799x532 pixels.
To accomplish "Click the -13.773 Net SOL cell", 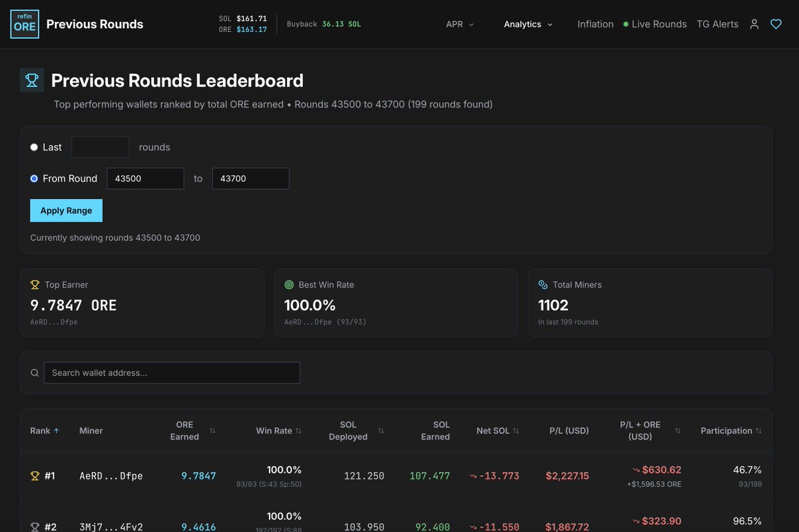I will pyautogui.click(x=494, y=476).
